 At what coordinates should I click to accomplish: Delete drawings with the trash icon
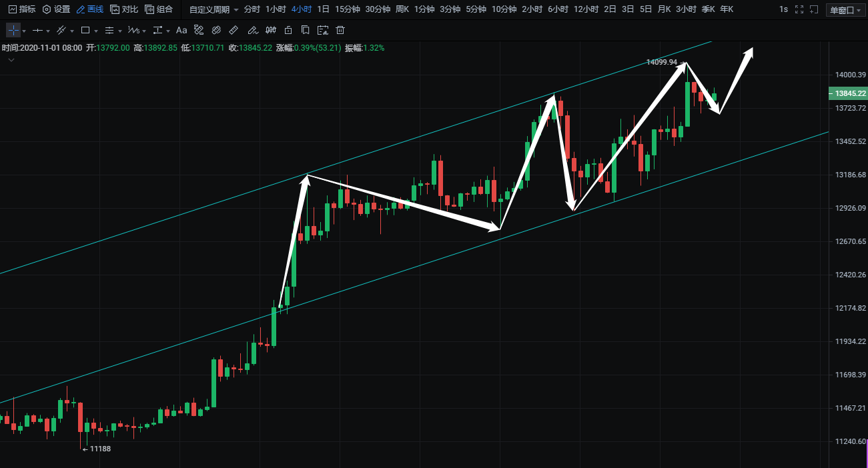point(340,30)
